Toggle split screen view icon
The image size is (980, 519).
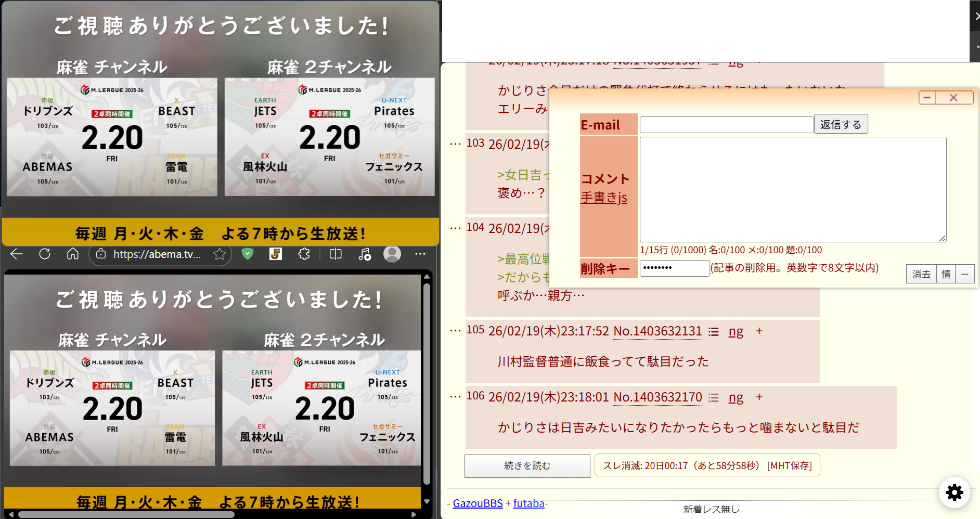coord(336,254)
